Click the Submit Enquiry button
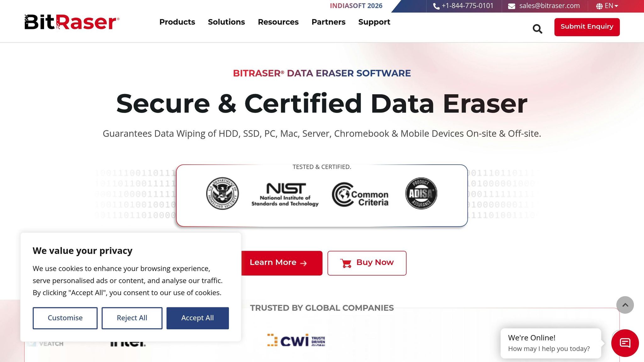This screenshot has height=362, width=644. pyautogui.click(x=587, y=27)
